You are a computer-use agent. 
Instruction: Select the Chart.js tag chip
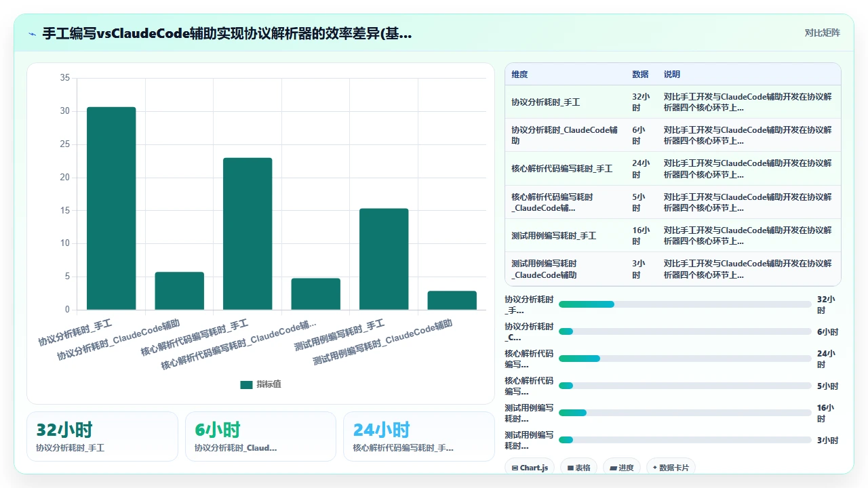tap(530, 468)
